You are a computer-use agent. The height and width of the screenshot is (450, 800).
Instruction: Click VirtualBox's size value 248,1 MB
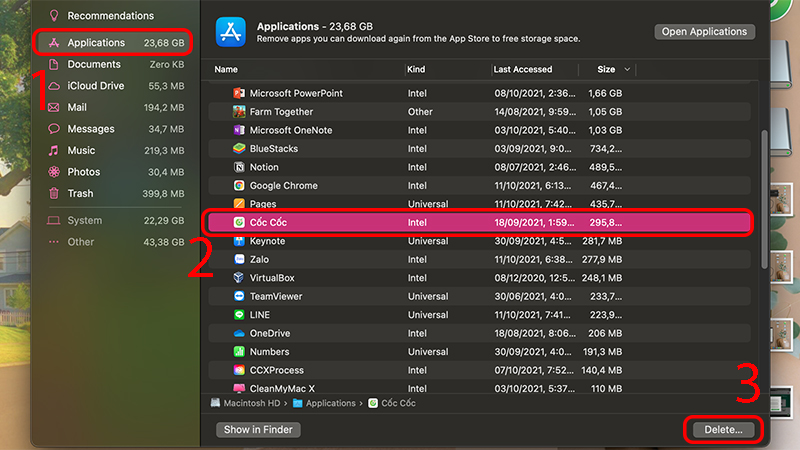pyautogui.click(x=602, y=278)
